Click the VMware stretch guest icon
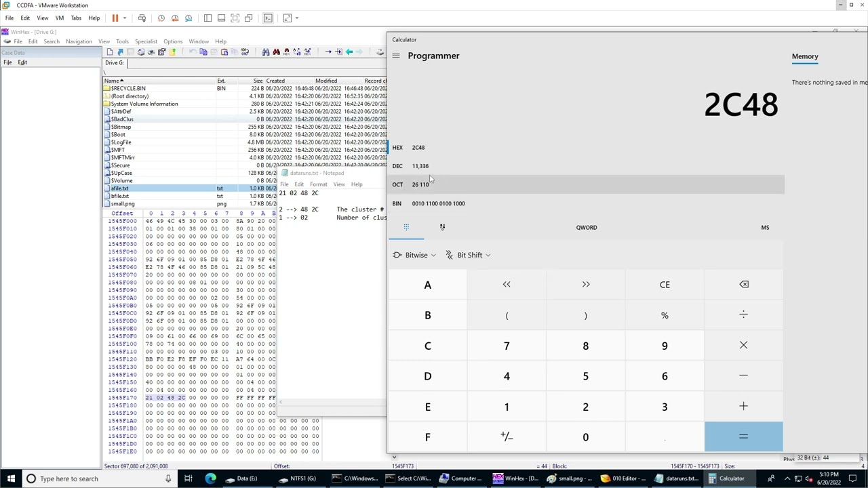This screenshot has width=868, height=488. click(288, 18)
